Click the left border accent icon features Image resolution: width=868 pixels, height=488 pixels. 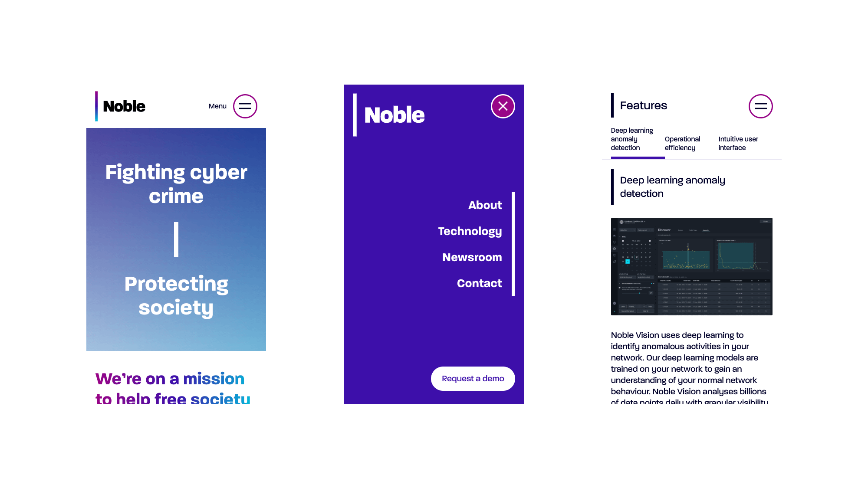[613, 105]
